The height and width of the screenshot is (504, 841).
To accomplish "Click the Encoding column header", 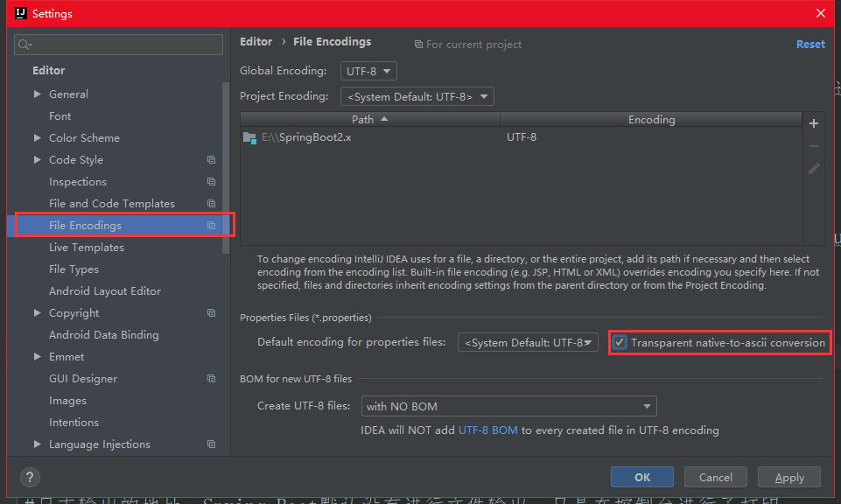I will click(x=652, y=120).
